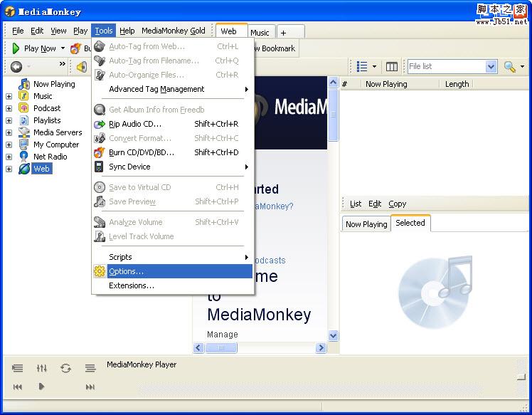This screenshot has width=532, height=415.
Task: Expand the Podcast tree node
Action: 9,109
